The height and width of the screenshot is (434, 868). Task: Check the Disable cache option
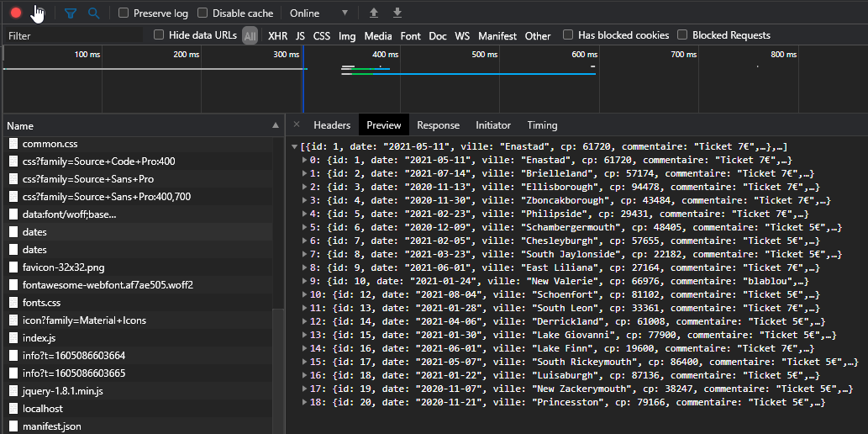(203, 13)
